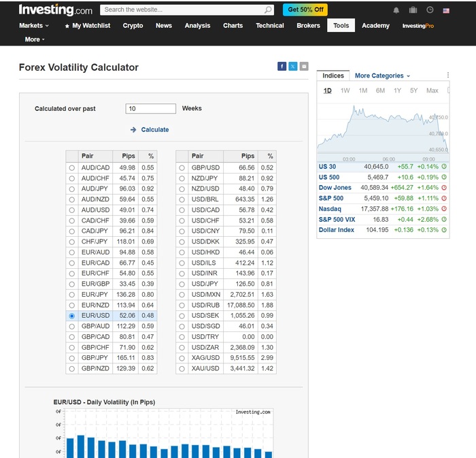Screen dimensions: 476x458
Task: Click the Get 50% Off button
Action: (305, 10)
